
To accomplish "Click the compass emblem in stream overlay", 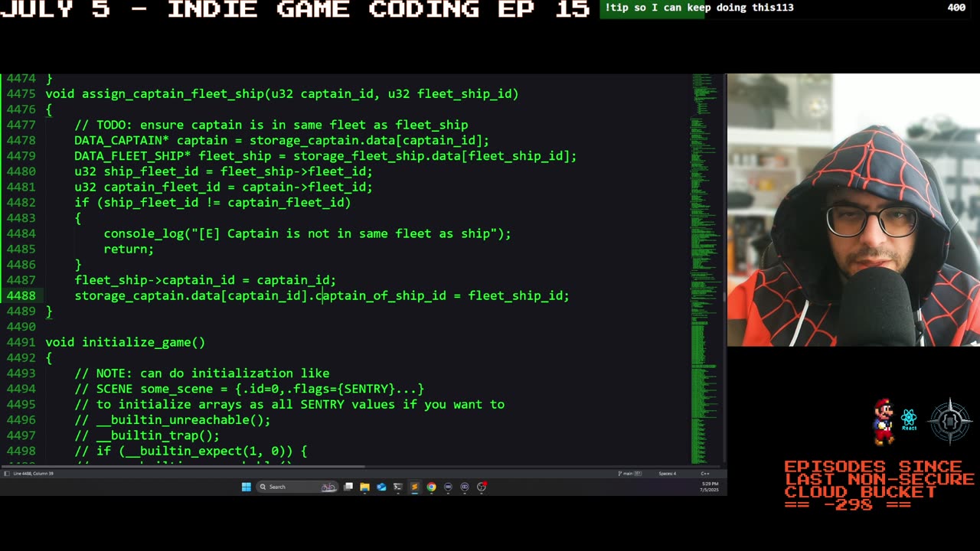I will coord(950,421).
